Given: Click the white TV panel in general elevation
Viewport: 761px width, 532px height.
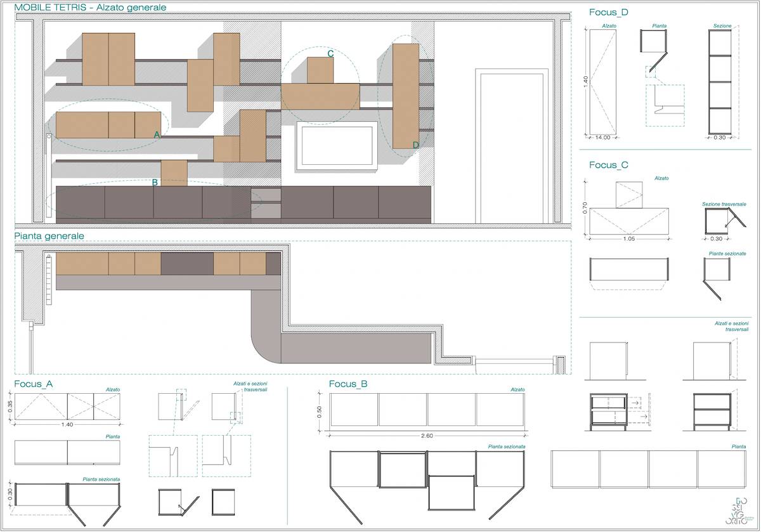Looking at the screenshot, I should click(x=337, y=145).
